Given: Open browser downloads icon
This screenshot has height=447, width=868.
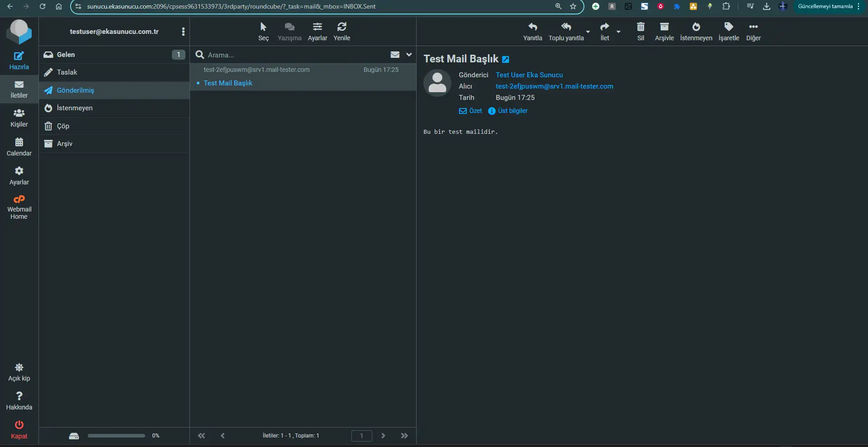Looking at the screenshot, I should click(x=767, y=6).
